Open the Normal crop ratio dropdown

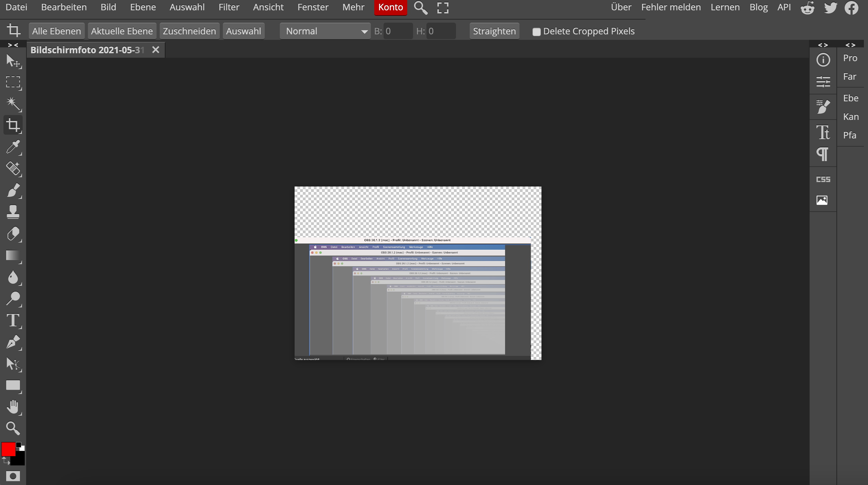325,31
